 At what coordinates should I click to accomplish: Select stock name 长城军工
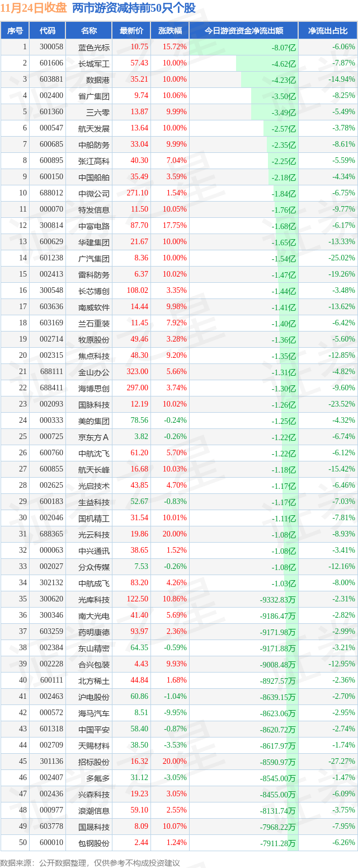click(94, 63)
